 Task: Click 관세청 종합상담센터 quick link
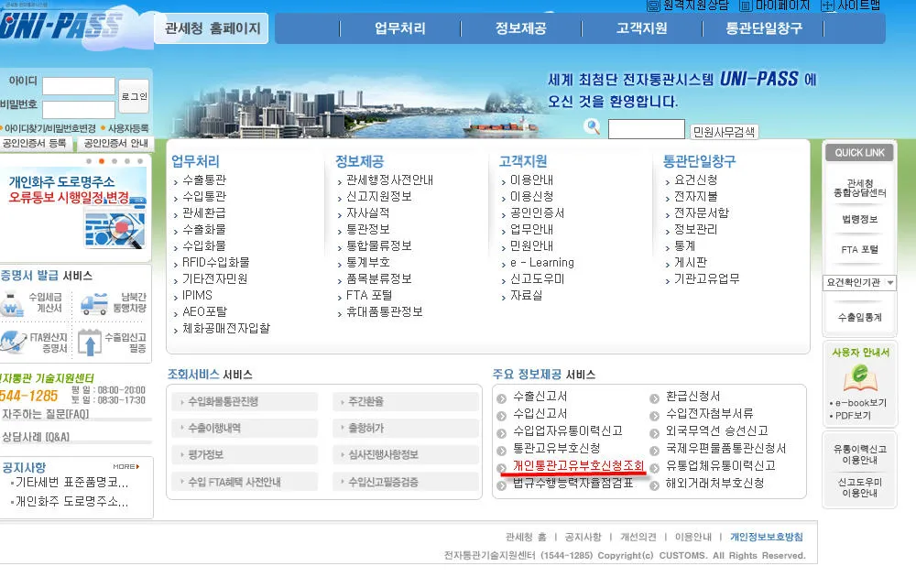tap(859, 188)
